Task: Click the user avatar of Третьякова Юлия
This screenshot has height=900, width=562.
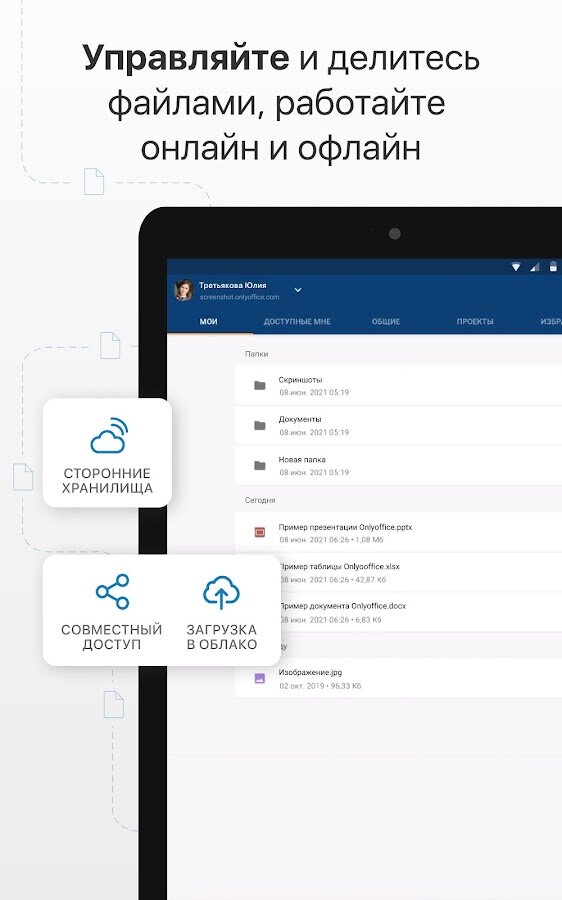Action: (x=184, y=290)
